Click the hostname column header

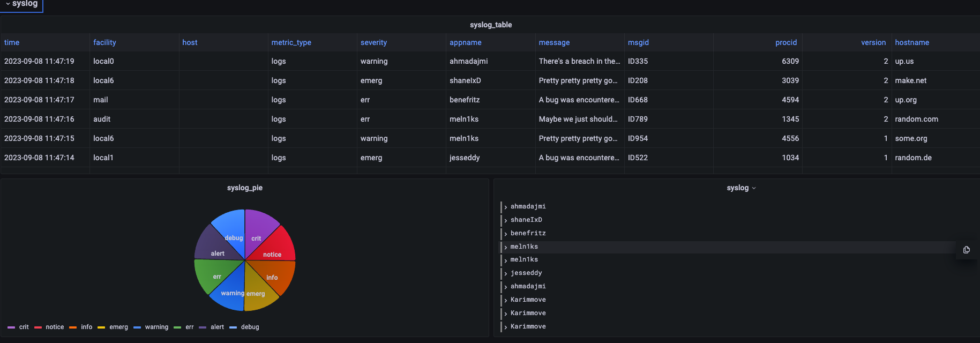point(911,42)
